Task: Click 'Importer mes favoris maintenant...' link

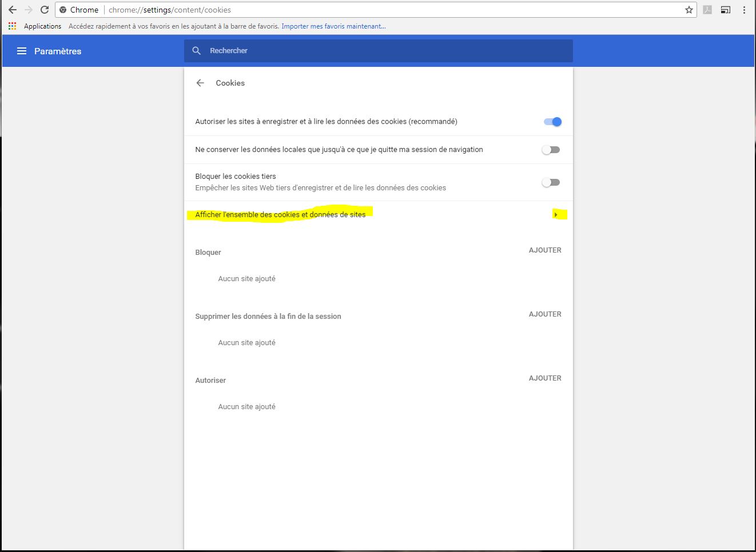Action: click(333, 26)
